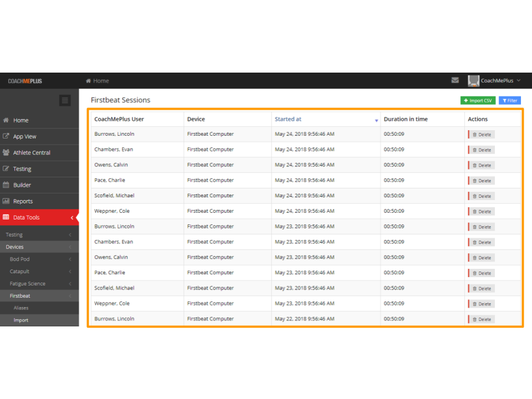Delete the May 22 Burrows, Lincoln session
This screenshot has height=399, width=532.
click(482, 319)
